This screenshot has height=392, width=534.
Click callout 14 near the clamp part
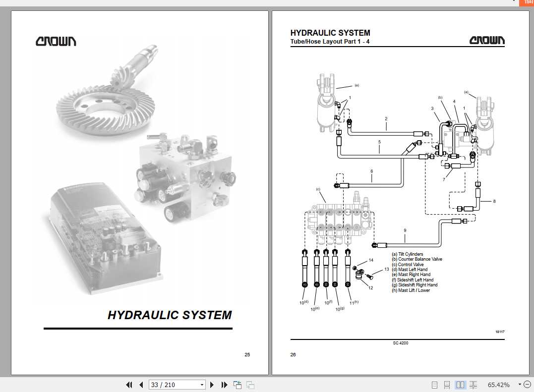point(371,260)
